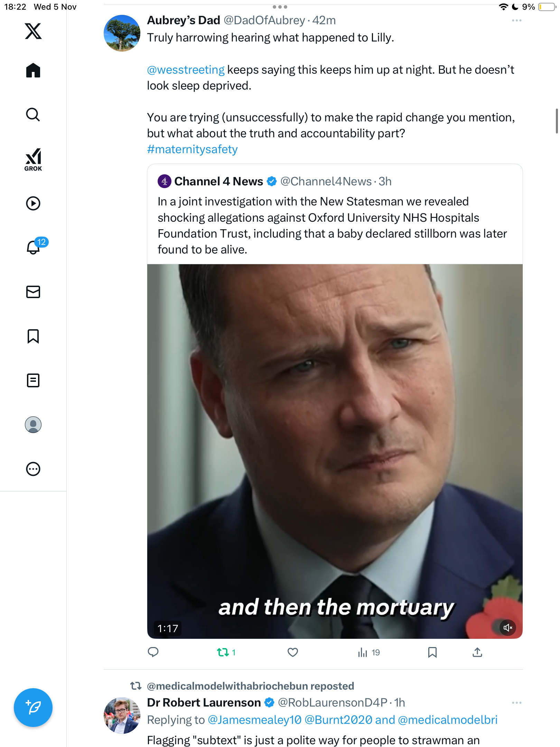The image size is (560, 747).
Task: Open the Video tab play icon
Action: [x=33, y=203]
